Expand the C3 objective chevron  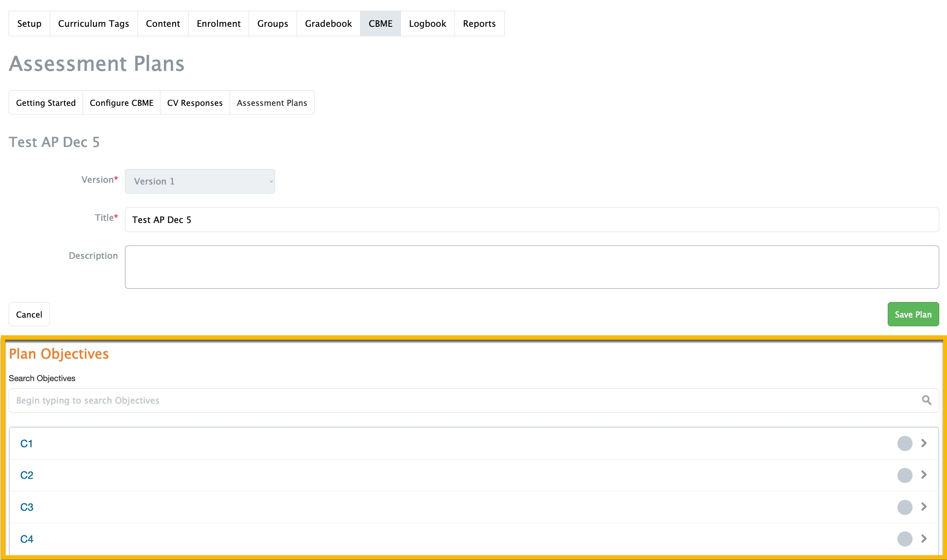click(x=924, y=506)
